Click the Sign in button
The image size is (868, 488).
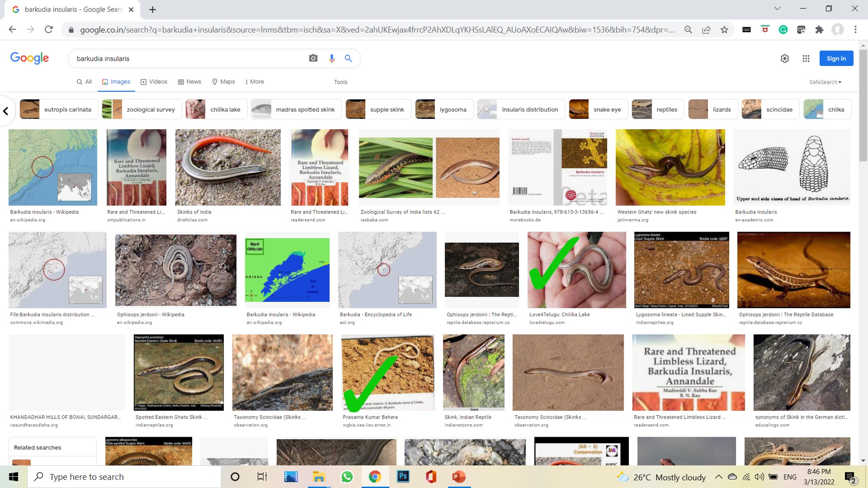(836, 58)
